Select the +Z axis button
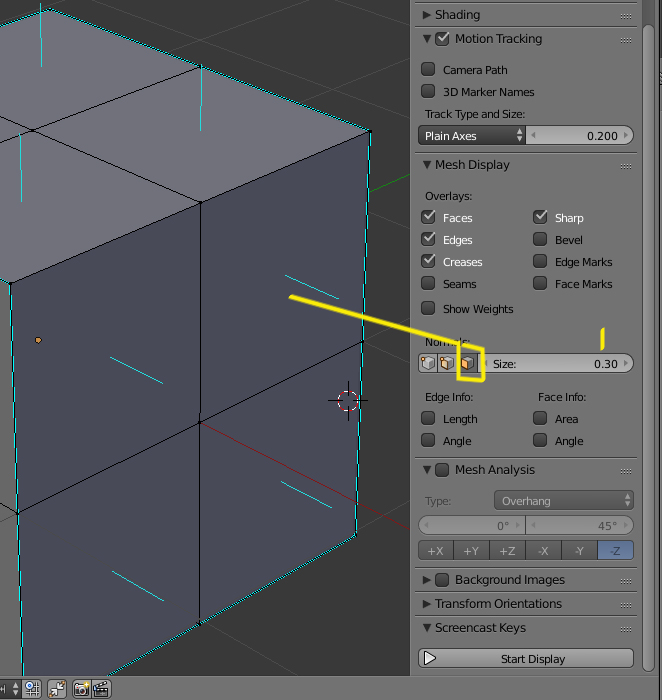The height and width of the screenshot is (700, 662). click(507, 551)
